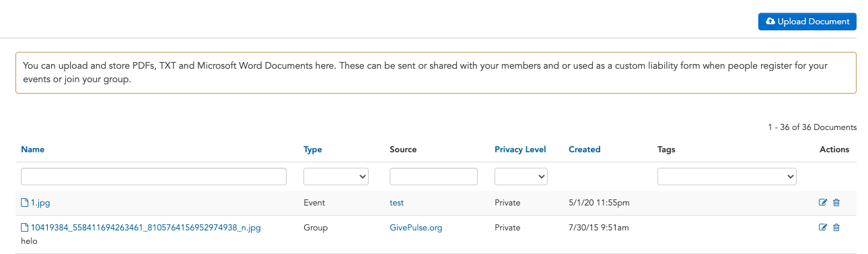Edit the 1.jpg document
Screen dimensions: 868x254
823,203
